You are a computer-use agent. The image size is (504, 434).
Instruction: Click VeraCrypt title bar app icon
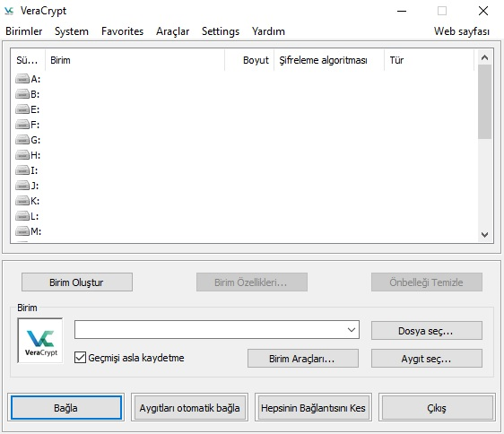[9, 11]
